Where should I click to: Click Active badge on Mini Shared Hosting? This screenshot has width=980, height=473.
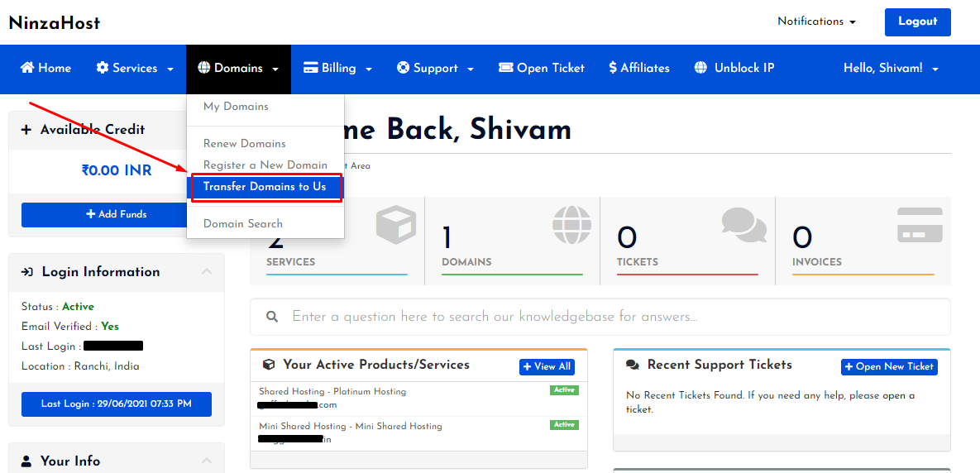point(564,425)
